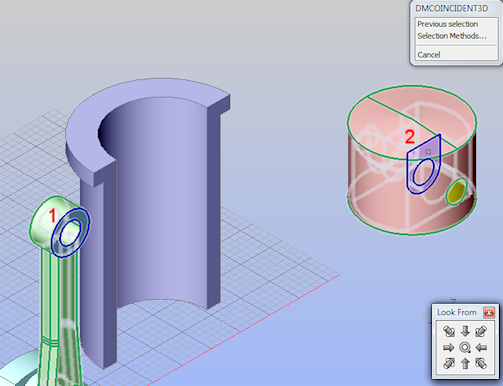Screen dimensions: 503x386
Task: Click Look From arrow pointing up-right
Action: click(x=449, y=363)
